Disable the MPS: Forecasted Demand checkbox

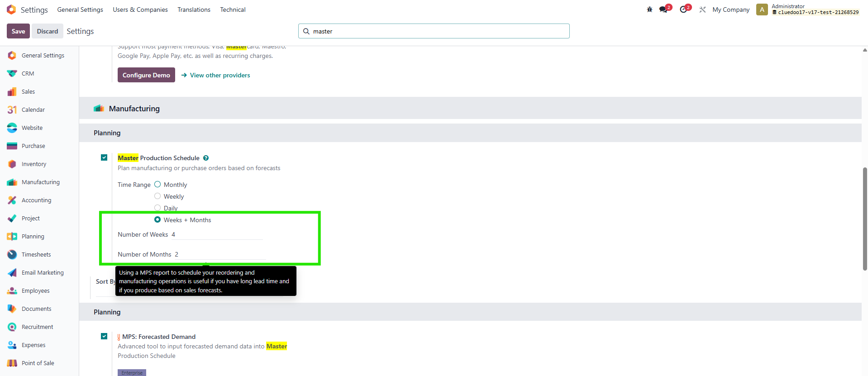pyautogui.click(x=104, y=336)
